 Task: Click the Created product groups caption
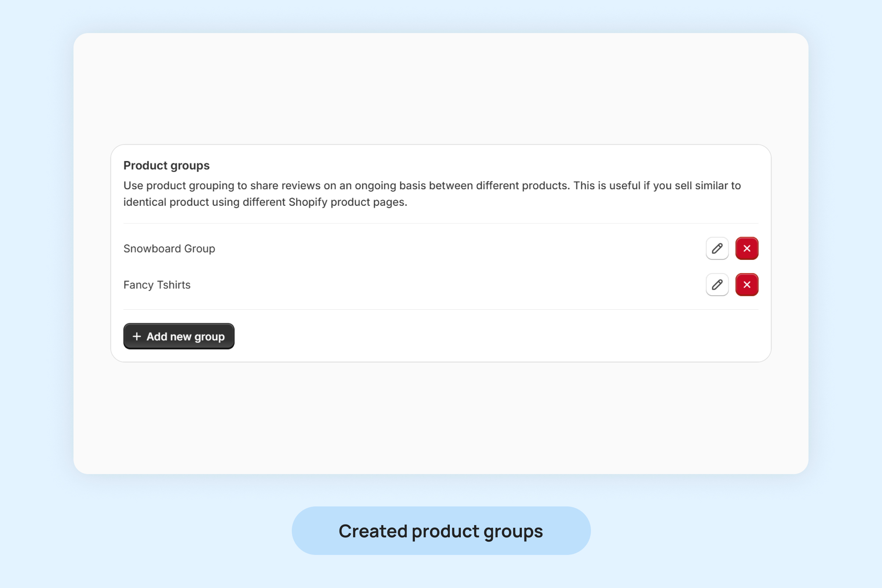[x=441, y=531]
